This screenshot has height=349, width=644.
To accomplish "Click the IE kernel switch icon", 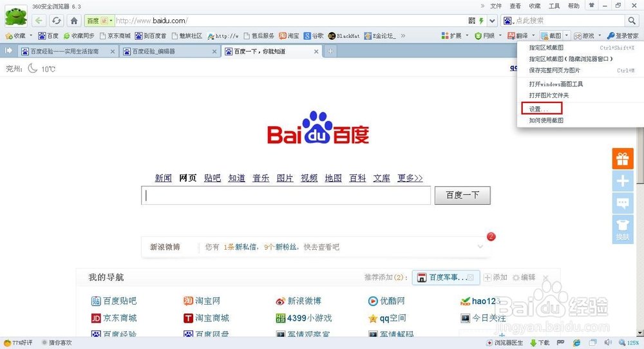I will tap(576, 343).
